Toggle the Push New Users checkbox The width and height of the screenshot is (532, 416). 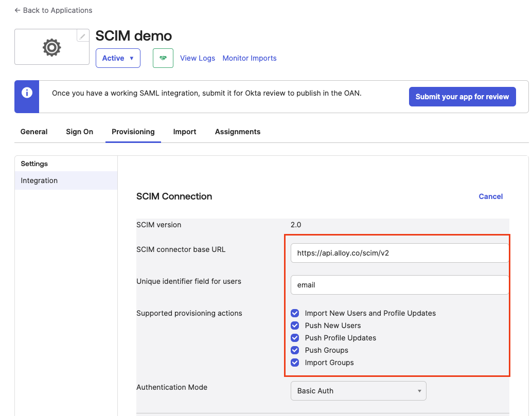coord(295,325)
